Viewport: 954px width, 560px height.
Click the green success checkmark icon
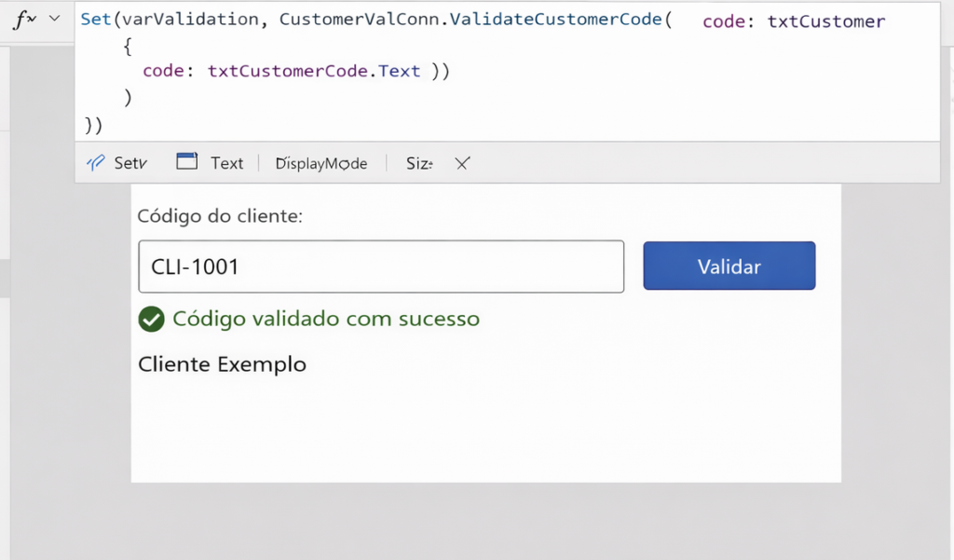[150, 319]
